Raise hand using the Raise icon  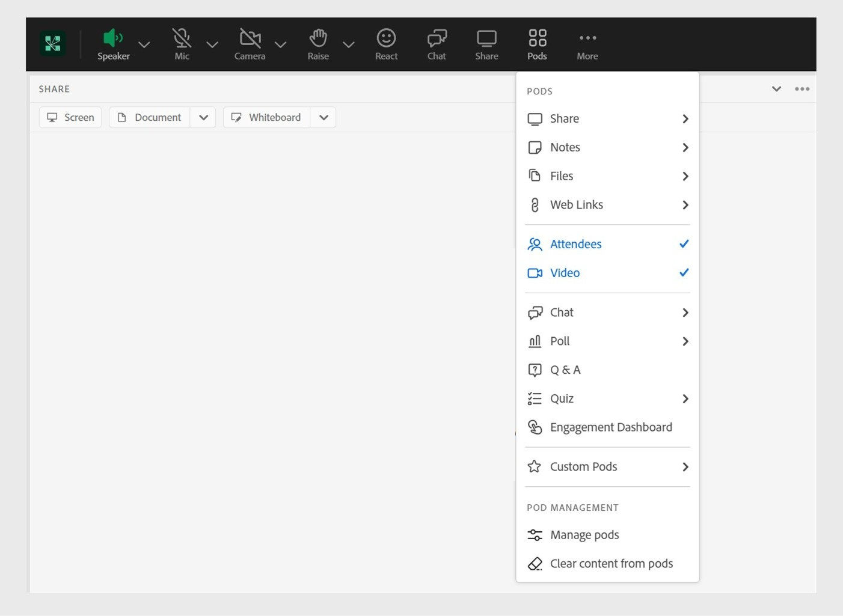point(318,38)
